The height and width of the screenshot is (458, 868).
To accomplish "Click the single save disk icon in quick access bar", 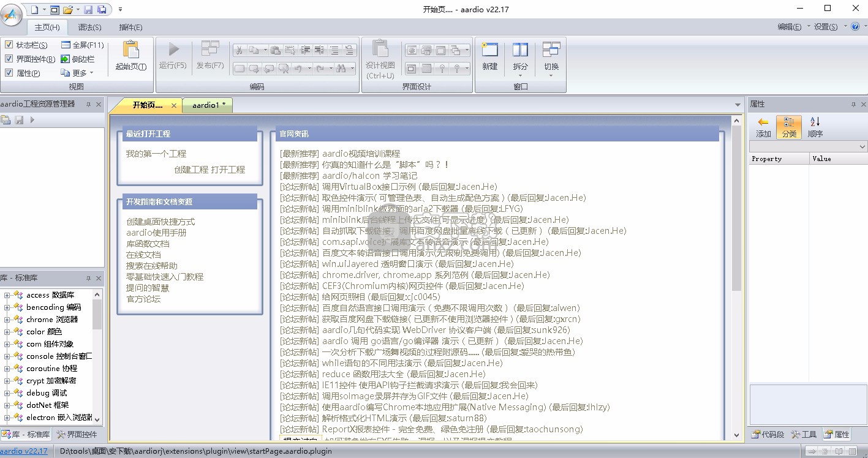I will click(88, 9).
